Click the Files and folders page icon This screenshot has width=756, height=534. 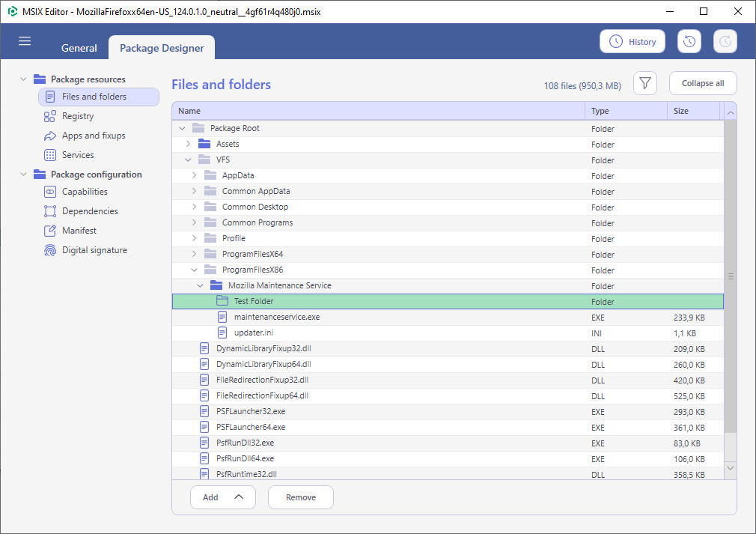[49, 97]
